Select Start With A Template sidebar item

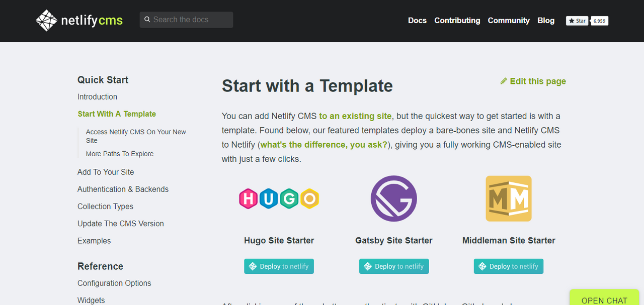[x=117, y=114]
